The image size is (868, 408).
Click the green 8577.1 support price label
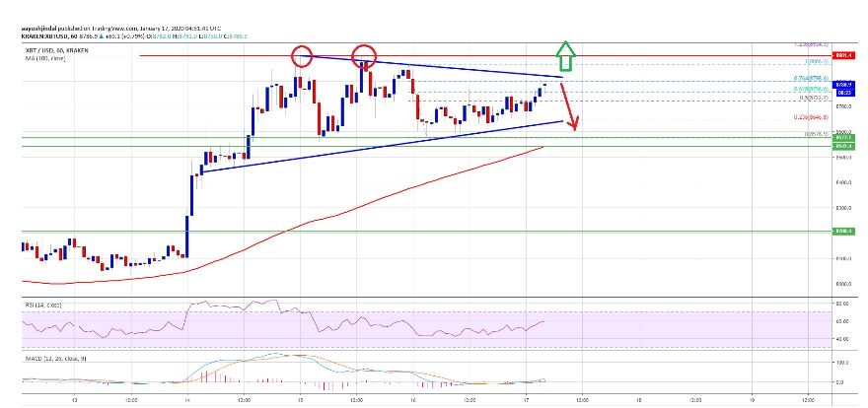[x=843, y=137]
